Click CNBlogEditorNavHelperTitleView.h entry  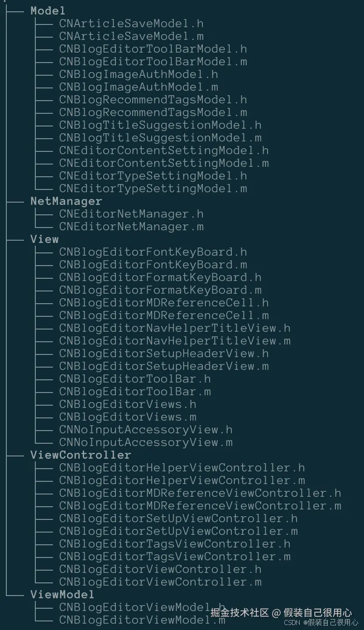pos(174,328)
